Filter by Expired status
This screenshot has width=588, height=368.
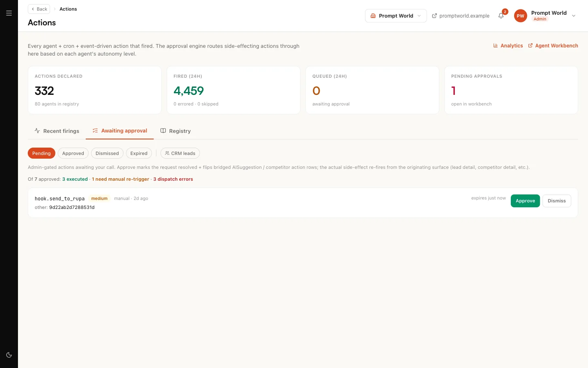[139, 153]
